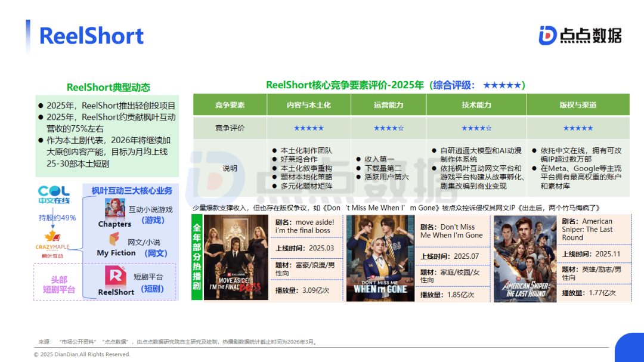
Task: Select the My Fiction orange icon
Action: (114, 240)
